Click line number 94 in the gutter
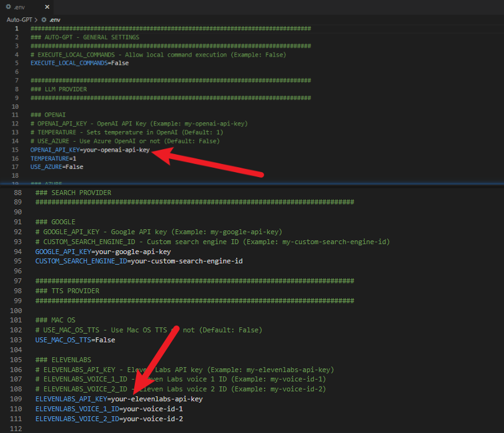 [x=17, y=252]
